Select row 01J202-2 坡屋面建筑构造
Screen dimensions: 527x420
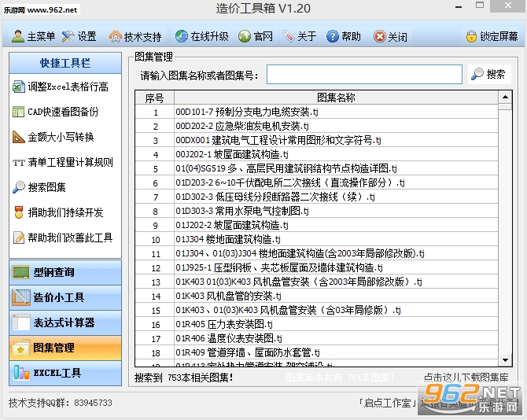[x=317, y=225]
